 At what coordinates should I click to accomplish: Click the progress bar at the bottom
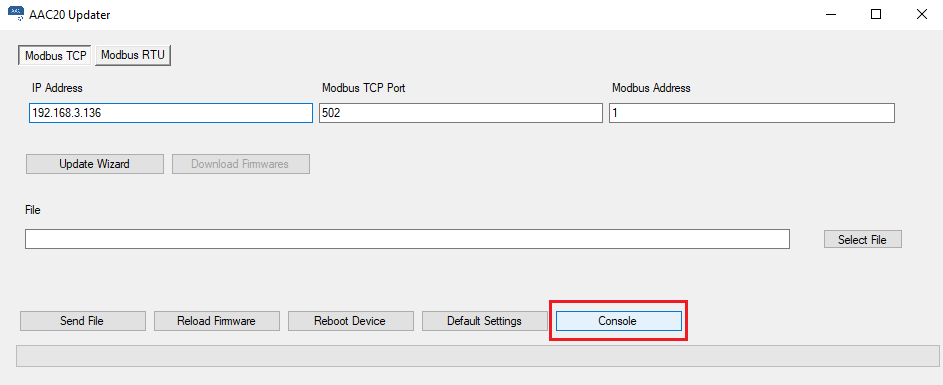478,356
